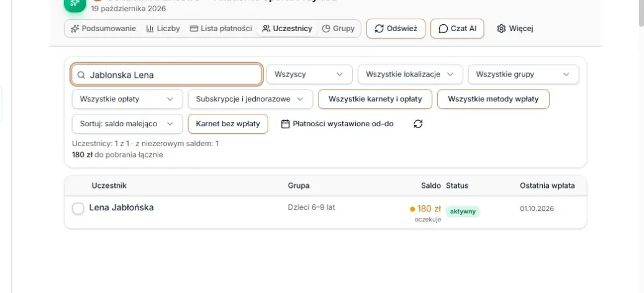Click the reset filters refresh icon
The image size is (644, 293).
[x=418, y=124]
